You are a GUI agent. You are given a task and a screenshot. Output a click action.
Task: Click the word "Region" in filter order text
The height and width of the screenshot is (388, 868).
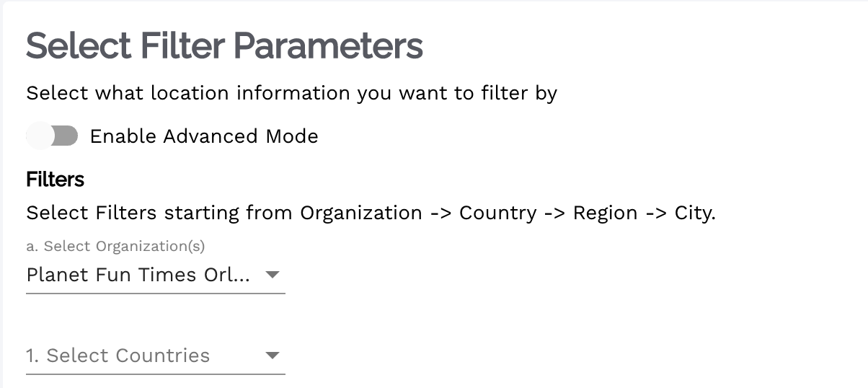(x=605, y=213)
